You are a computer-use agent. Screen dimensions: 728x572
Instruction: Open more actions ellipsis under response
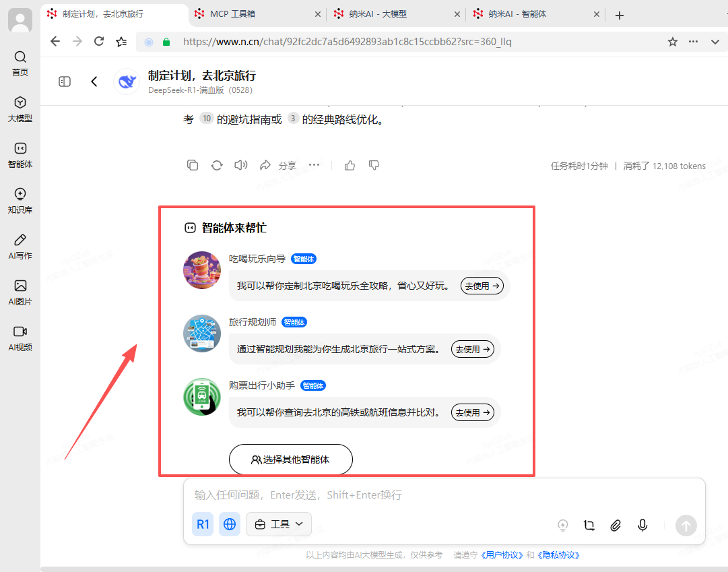point(314,165)
